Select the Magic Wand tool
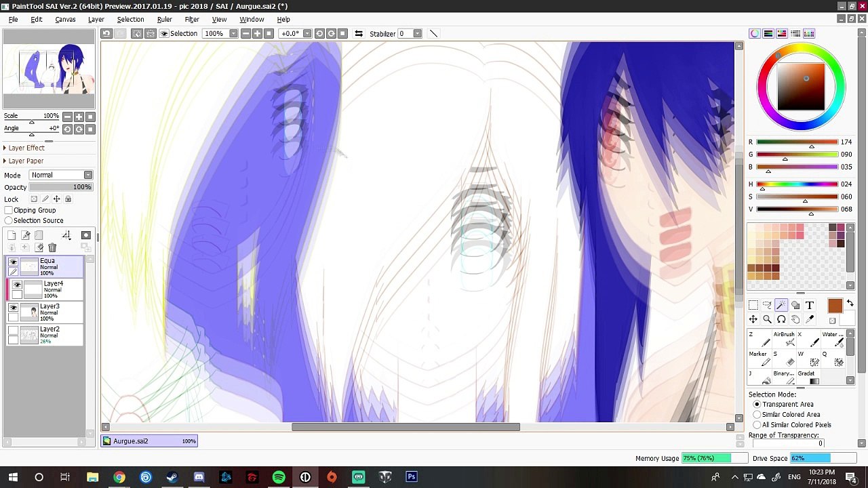This screenshot has width=868, height=488. [x=781, y=305]
